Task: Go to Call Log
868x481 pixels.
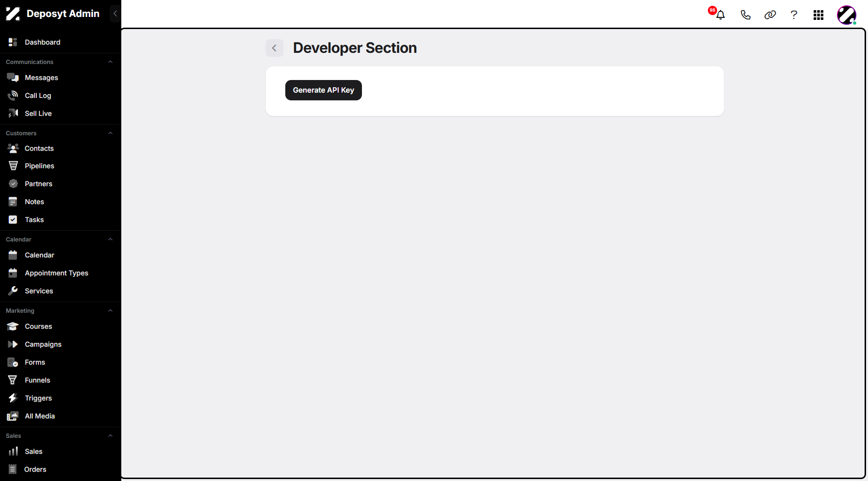Action: click(38, 96)
